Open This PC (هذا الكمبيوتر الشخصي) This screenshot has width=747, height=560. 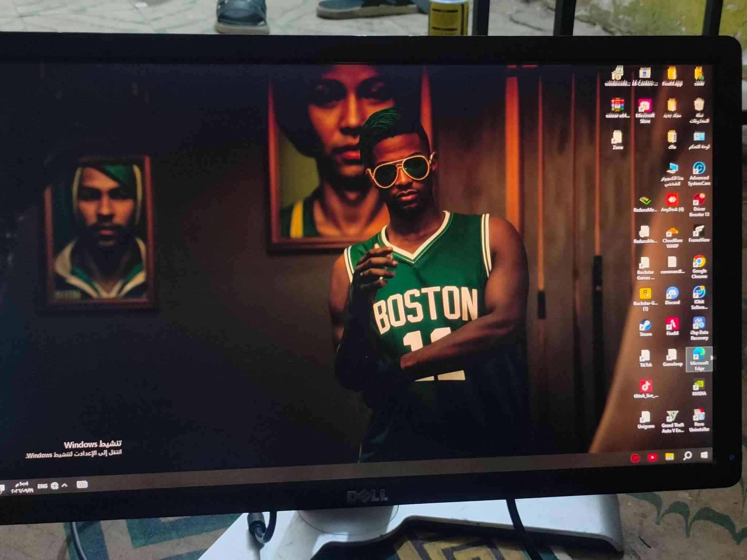(672, 174)
